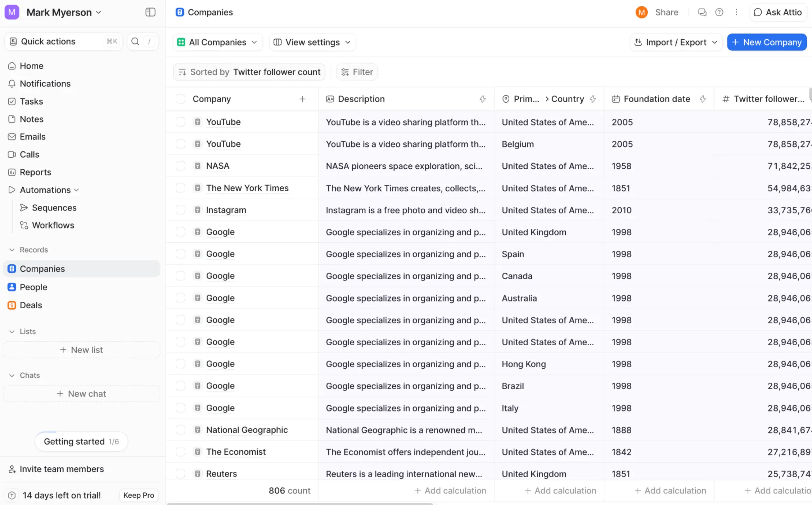Toggle the sidebar collapse icon
This screenshot has height=505, width=812.
(x=150, y=12)
